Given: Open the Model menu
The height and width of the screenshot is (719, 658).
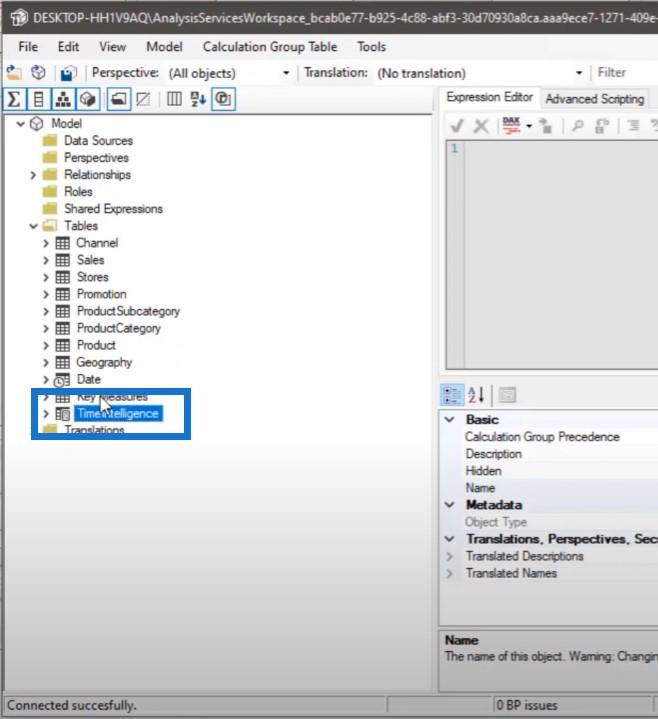Looking at the screenshot, I should [x=164, y=47].
